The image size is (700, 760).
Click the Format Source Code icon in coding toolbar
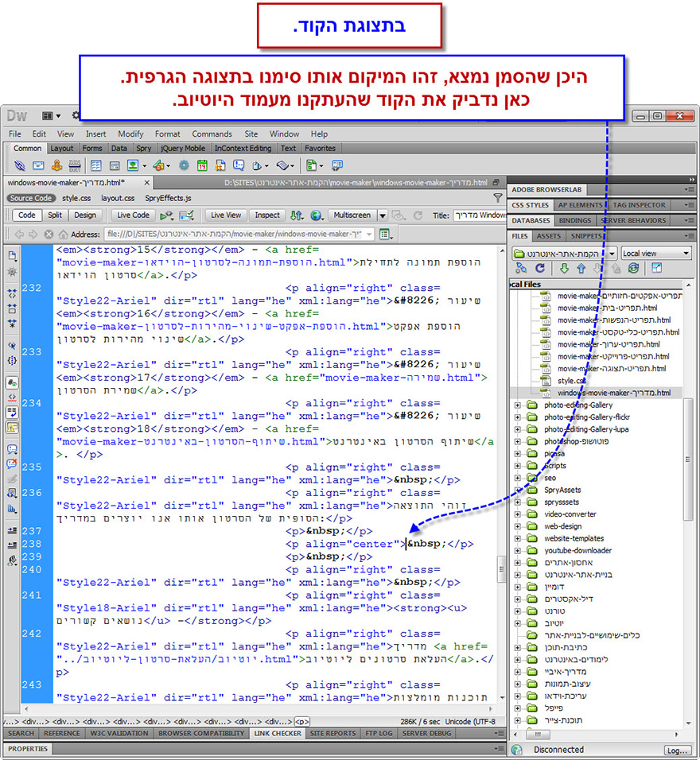12,560
